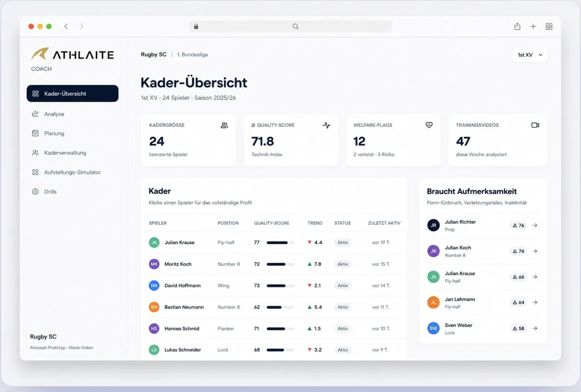Image resolution: width=581 pixels, height=392 pixels.
Task: Sort by Position column header
Action: (228, 223)
